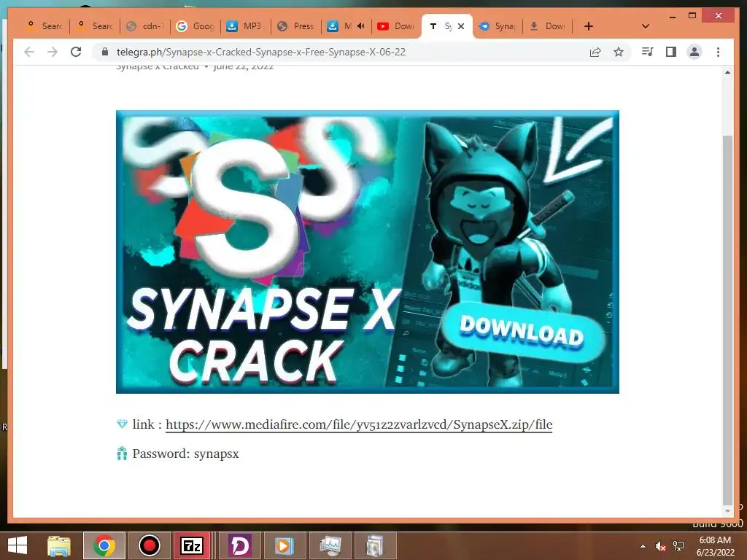Click the scrollbar down arrow
The width and height of the screenshot is (747, 560).
[x=727, y=511]
